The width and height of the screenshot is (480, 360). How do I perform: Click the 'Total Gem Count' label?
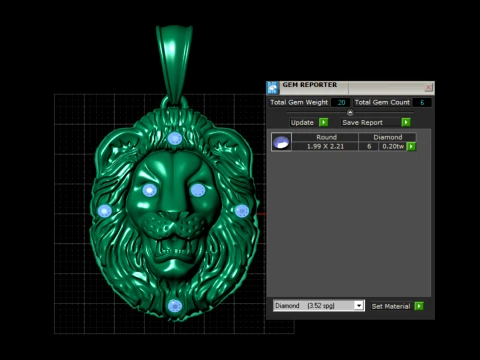382,102
